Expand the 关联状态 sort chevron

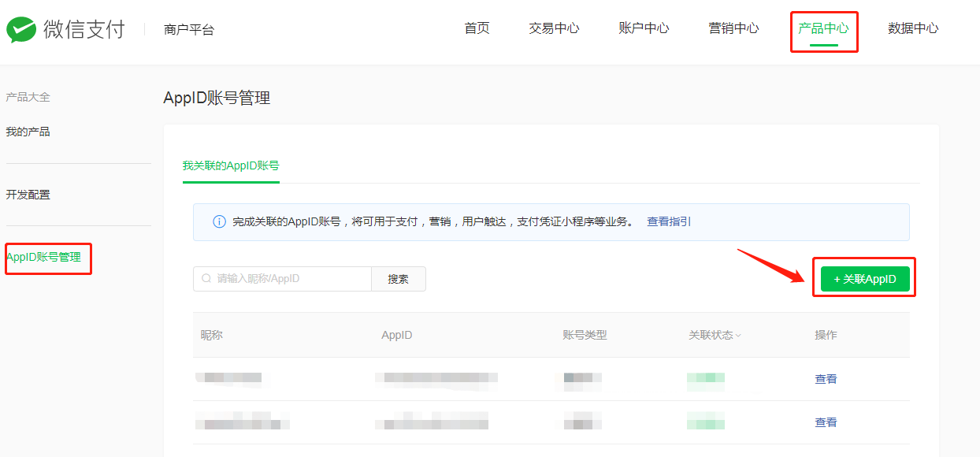pos(738,336)
